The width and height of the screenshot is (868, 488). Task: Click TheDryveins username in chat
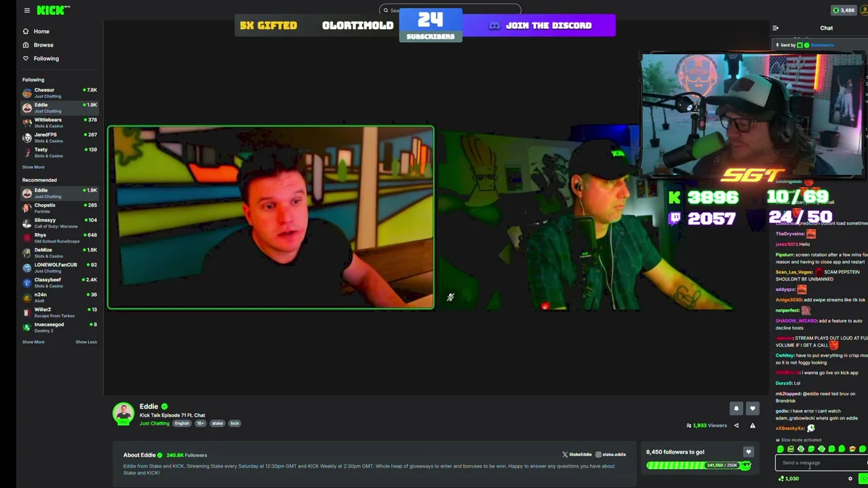tap(790, 234)
